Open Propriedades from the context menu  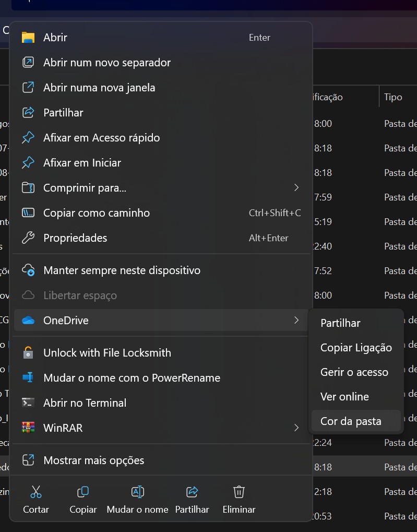pyautogui.click(x=75, y=238)
